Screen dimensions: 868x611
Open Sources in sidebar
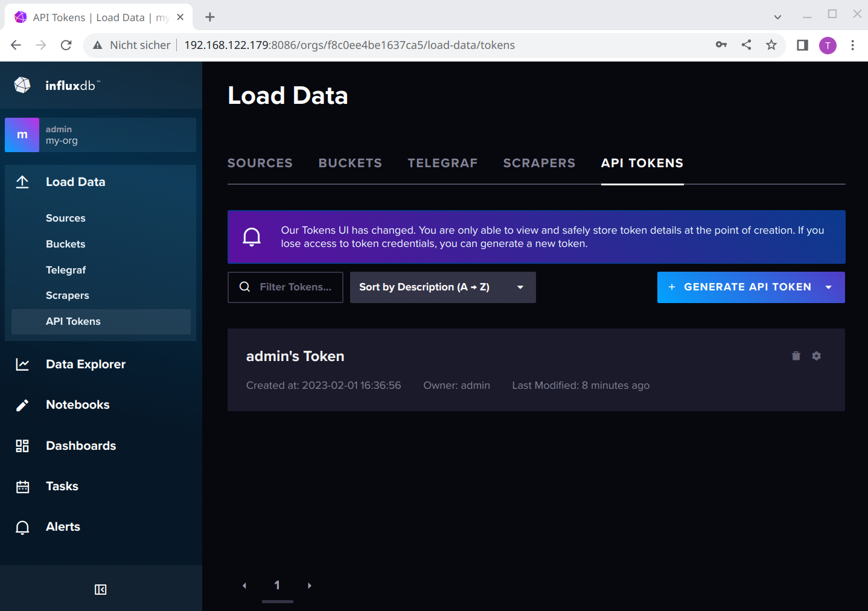(x=66, y=218)
